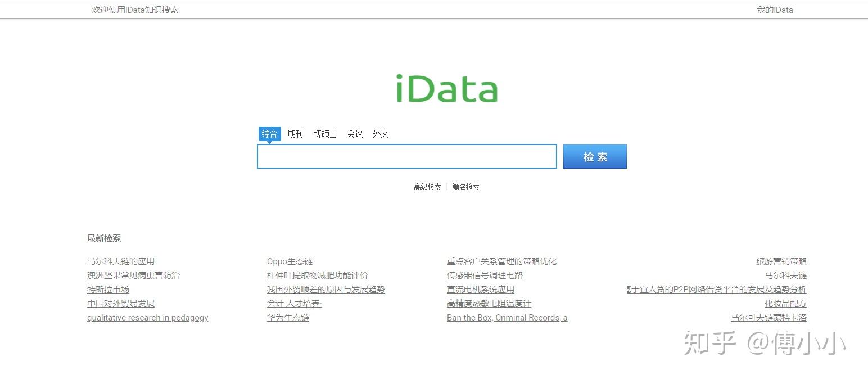This screenshot has height=379, width=868.
Task: Open 篇名检索 title search
Action: 465,187
